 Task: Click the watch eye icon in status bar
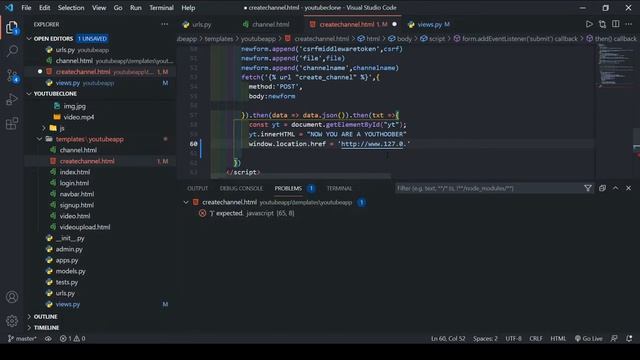[x=48, y=338]
